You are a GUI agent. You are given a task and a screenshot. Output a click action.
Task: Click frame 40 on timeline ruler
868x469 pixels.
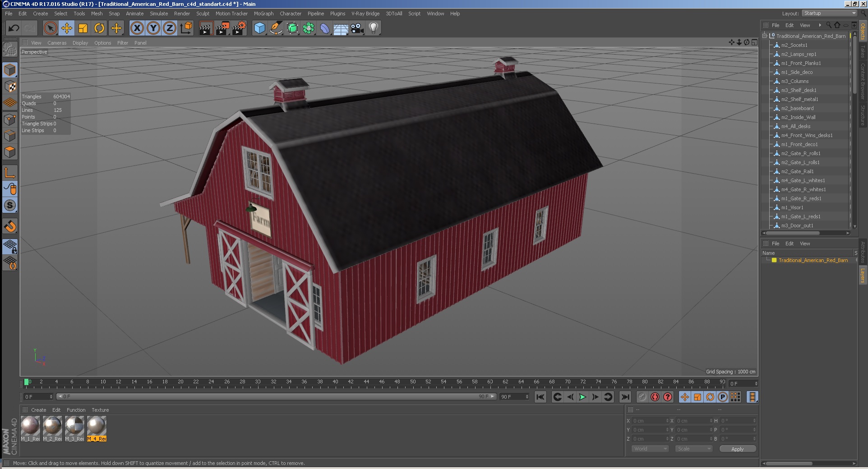click(x=335, y=382)
